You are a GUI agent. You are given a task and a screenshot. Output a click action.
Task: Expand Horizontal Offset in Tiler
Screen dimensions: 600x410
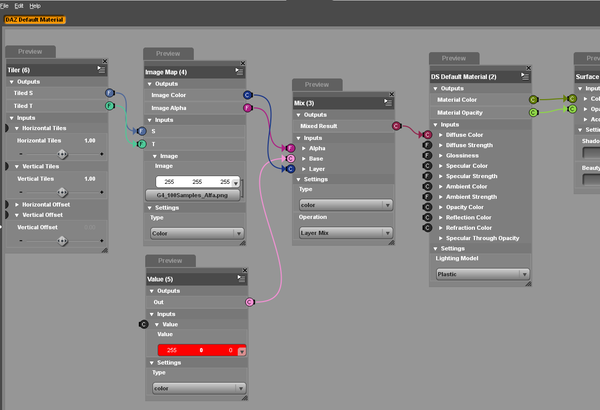point(17,205)
